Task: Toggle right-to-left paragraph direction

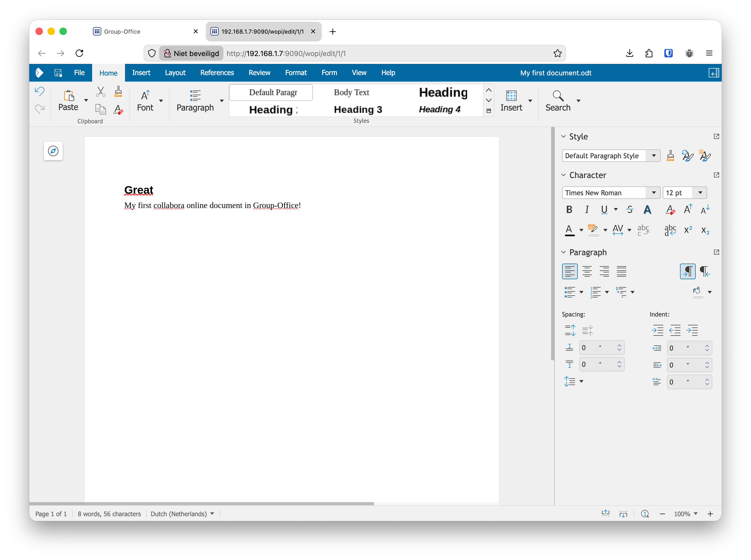Action: (705, 271)
